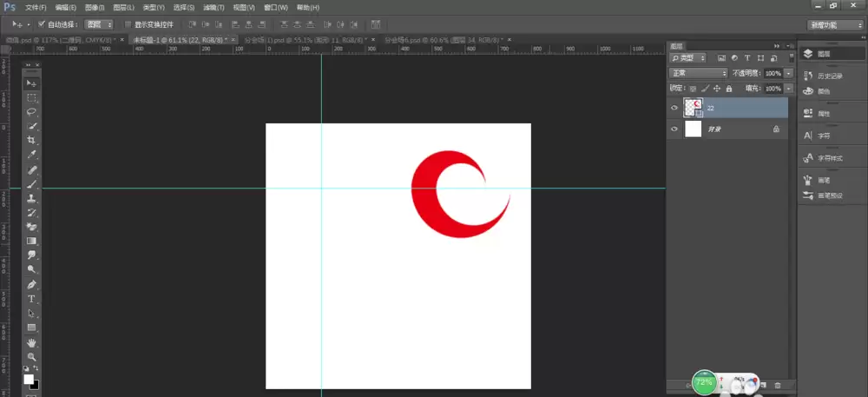Viewport: 868px width, 397px height.
Task: Select the History Brush tool
Action: point(31,213)
